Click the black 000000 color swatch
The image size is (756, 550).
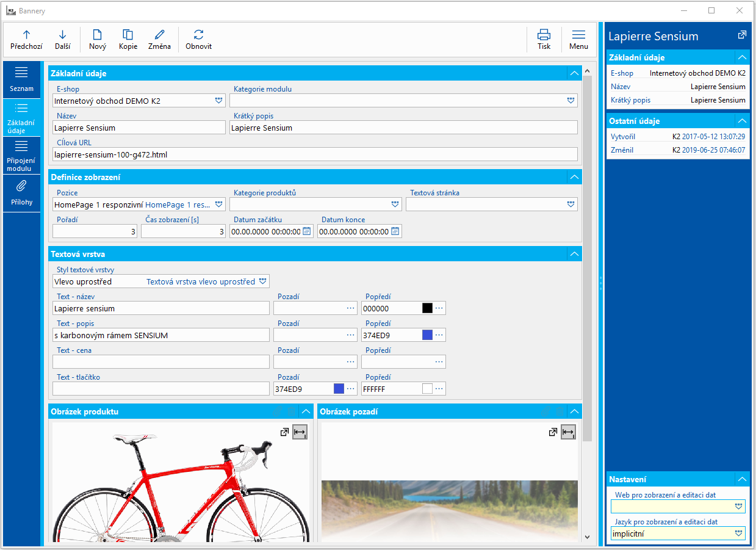[x=427, y=308]
